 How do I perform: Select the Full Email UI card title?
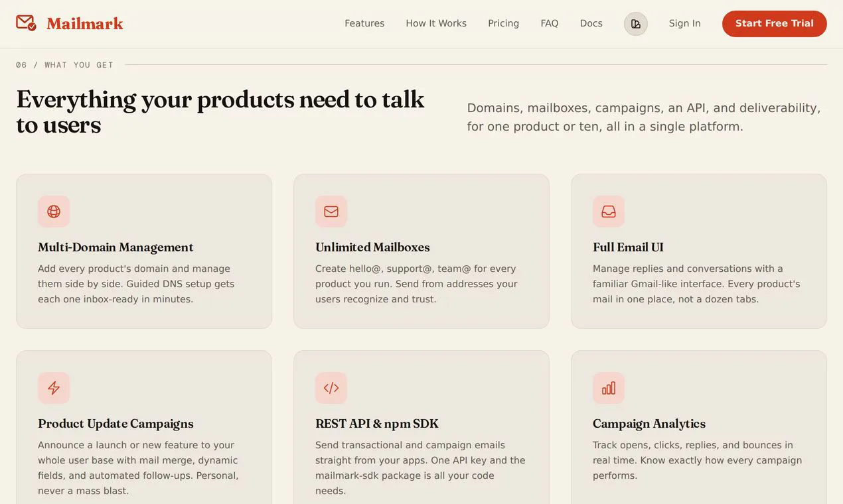(628, 247)
